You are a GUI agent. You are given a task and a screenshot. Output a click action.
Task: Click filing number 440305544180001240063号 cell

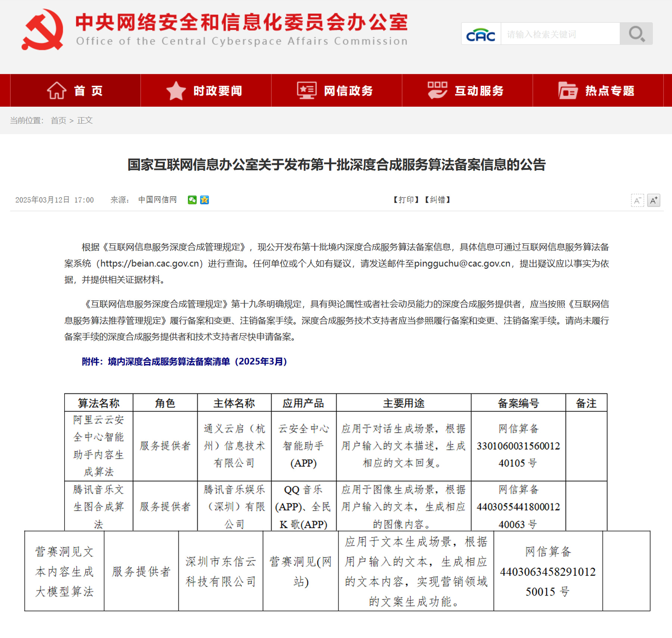(x=518, y=506)
